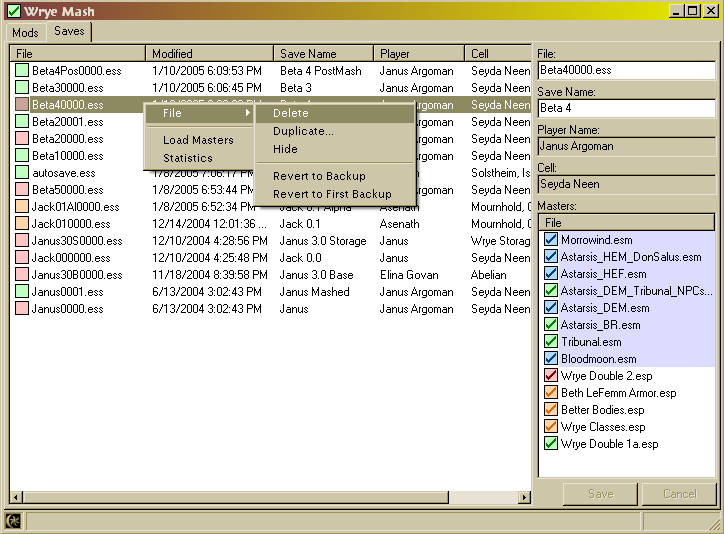Select the Elina Govan player cell

coord(409,275)
